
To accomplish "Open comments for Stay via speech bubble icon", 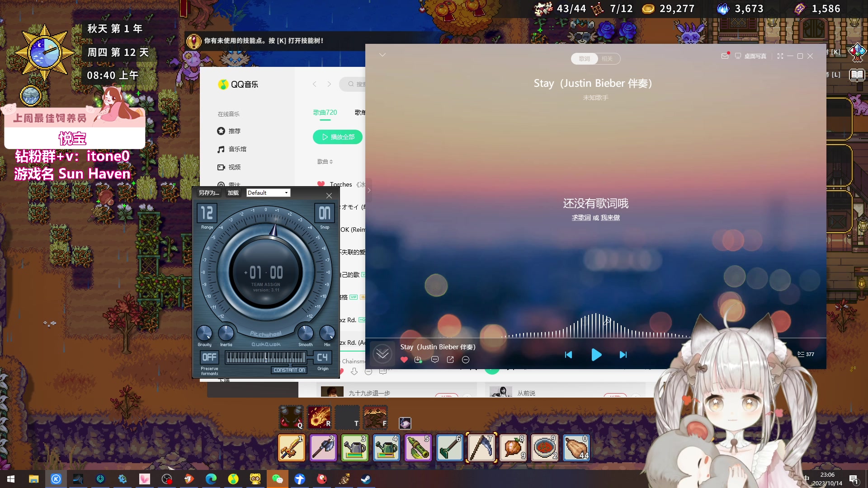I will (434, 360).
